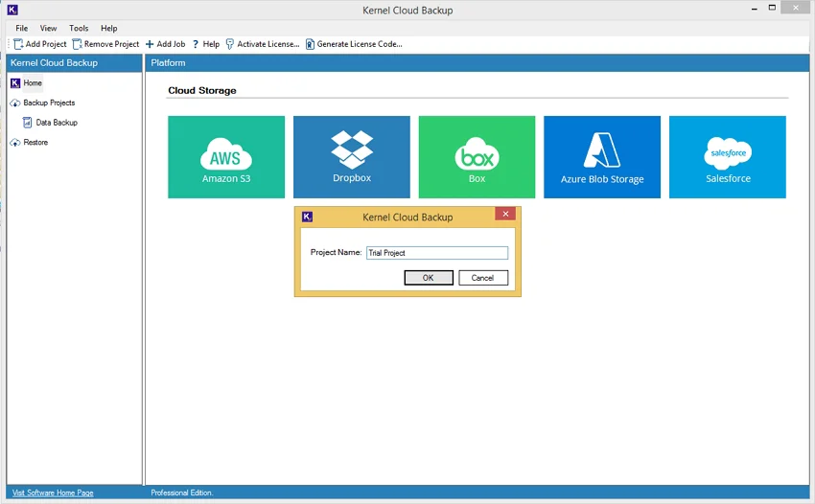Choose the Salesforce platform tile
Viewport: 815px width, 504px height.
(727, 157)
